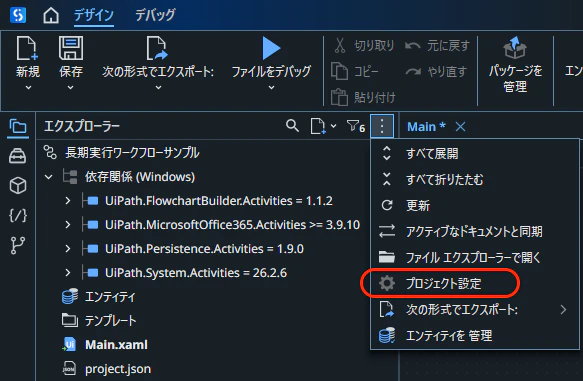
Task: Click やり直す redo in the ribbon
Action: (x=436, y=71)
